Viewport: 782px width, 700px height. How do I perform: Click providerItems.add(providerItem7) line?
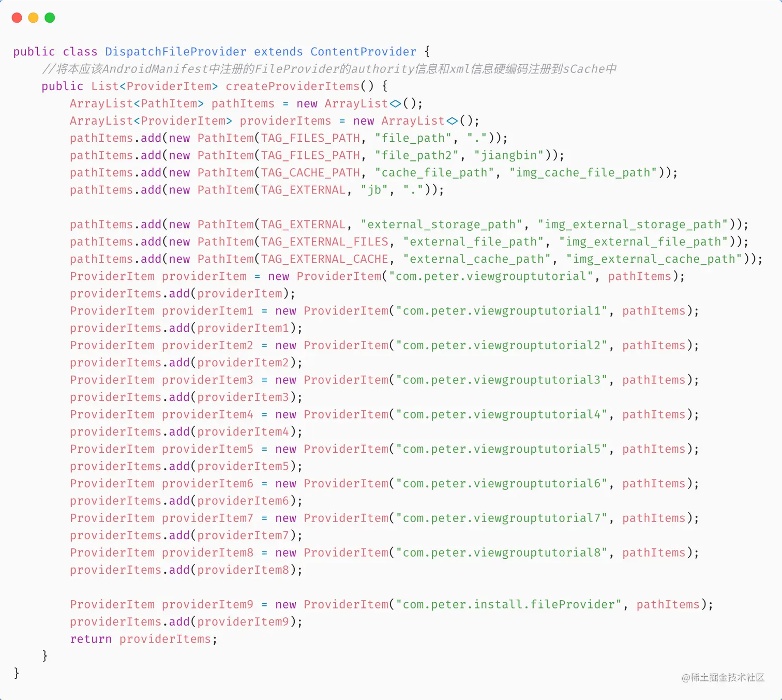click(x=186, y=535)
